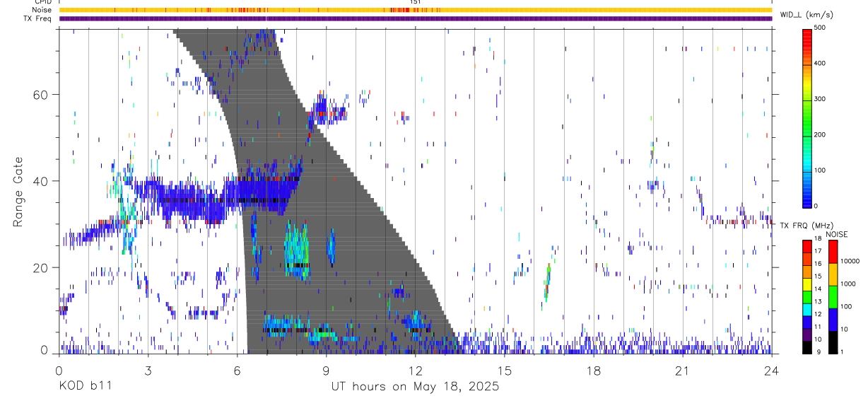Click the 'TX Freq' row label
Viewport: 868px width, 401px height.
click(39, 18)
